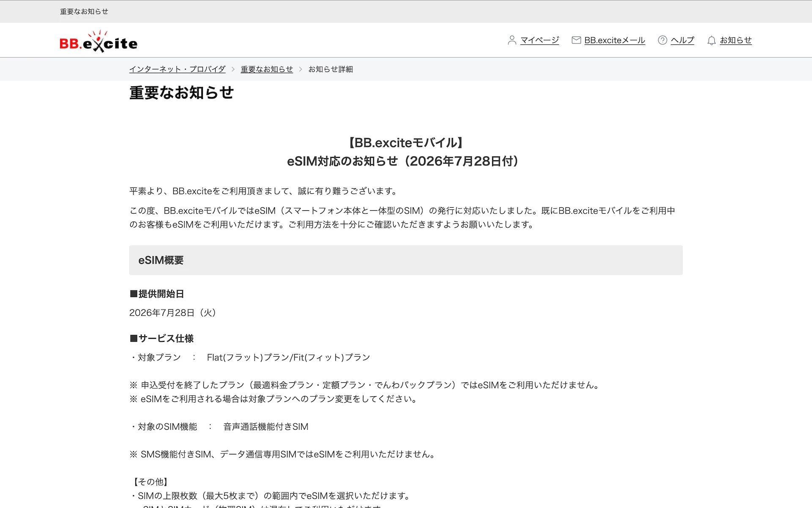Click the chevron after インターネット・プロバイダ breadcrumb
Image resolution: width=812 pixels, height=508 pixels.
coord(233,69)
